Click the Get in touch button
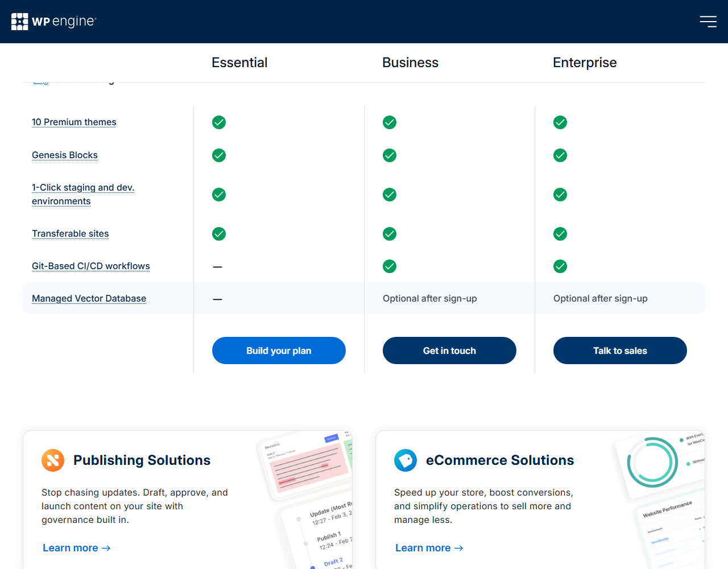728x569 pixels. (449, 351)
